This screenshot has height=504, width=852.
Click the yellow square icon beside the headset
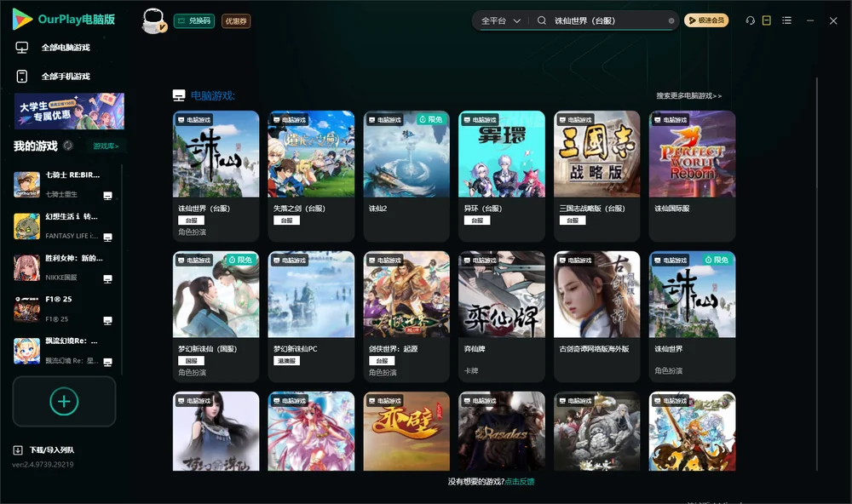coord(767,20)
